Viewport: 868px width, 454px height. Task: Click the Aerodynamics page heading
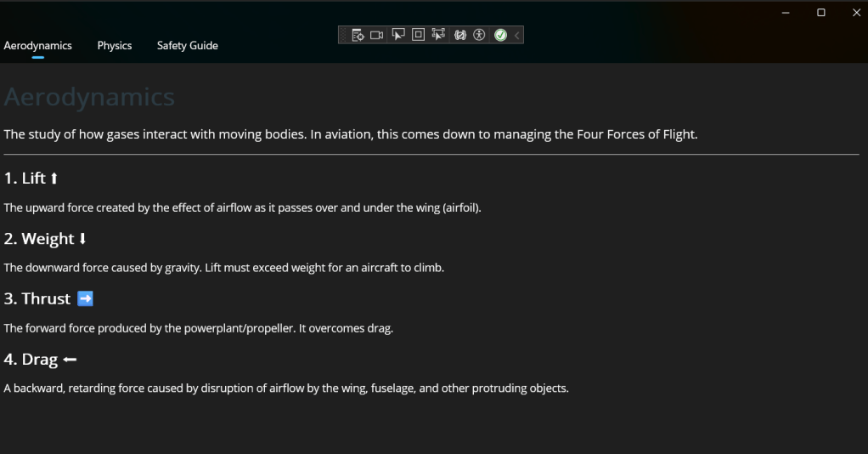click(89, 97)
